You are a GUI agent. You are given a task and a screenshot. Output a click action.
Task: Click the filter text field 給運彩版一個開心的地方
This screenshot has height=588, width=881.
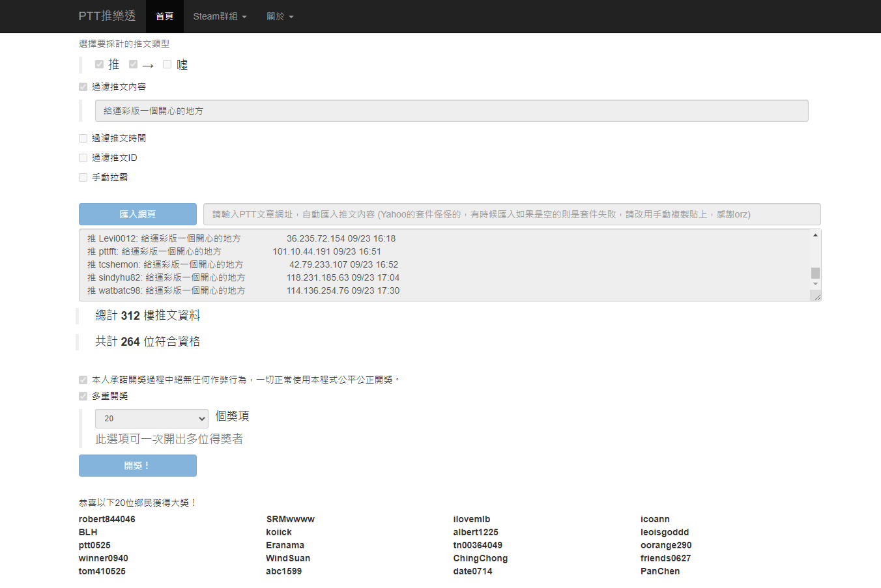tap(452, 111)
